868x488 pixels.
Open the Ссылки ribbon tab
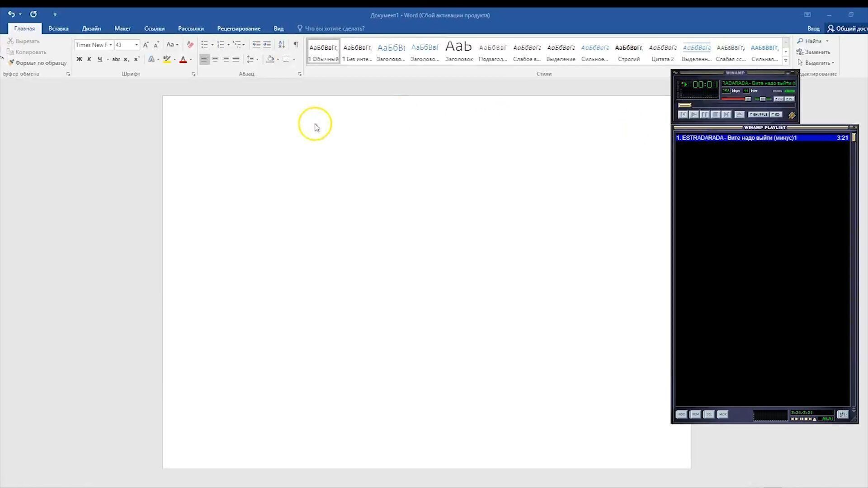tap(154, 28)
